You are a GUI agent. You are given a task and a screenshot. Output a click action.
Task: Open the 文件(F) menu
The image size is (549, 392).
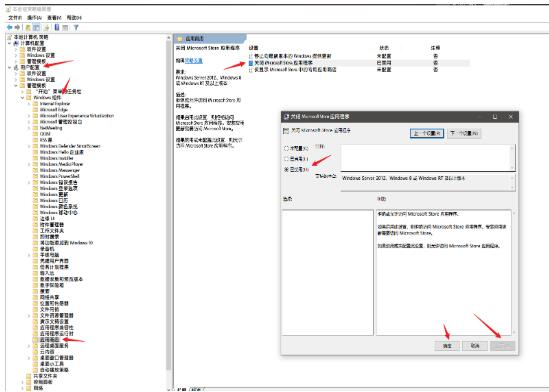[15, 18]
